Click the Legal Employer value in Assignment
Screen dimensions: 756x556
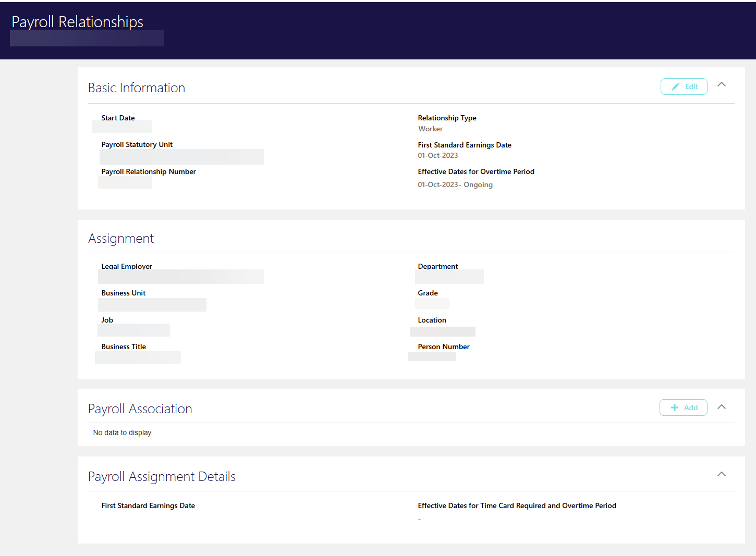click(x=180, y=277)
